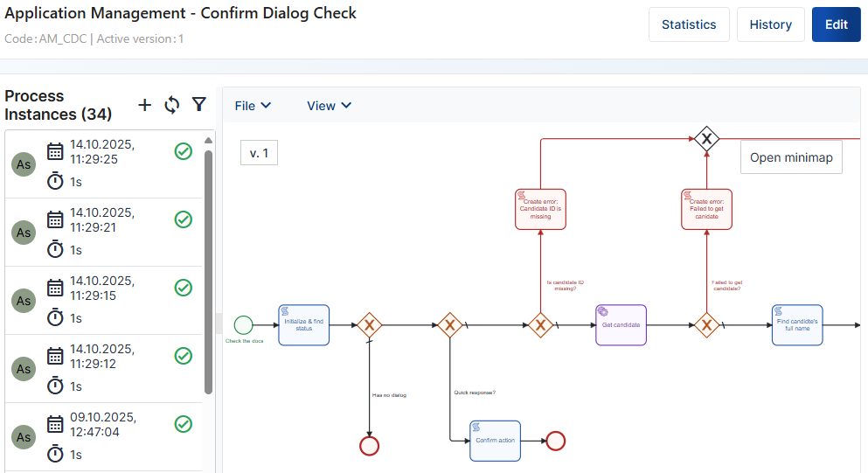Open the Statistics page
Image resolution: width=868 pixels, height=473 pixels.
click(689, 24)
